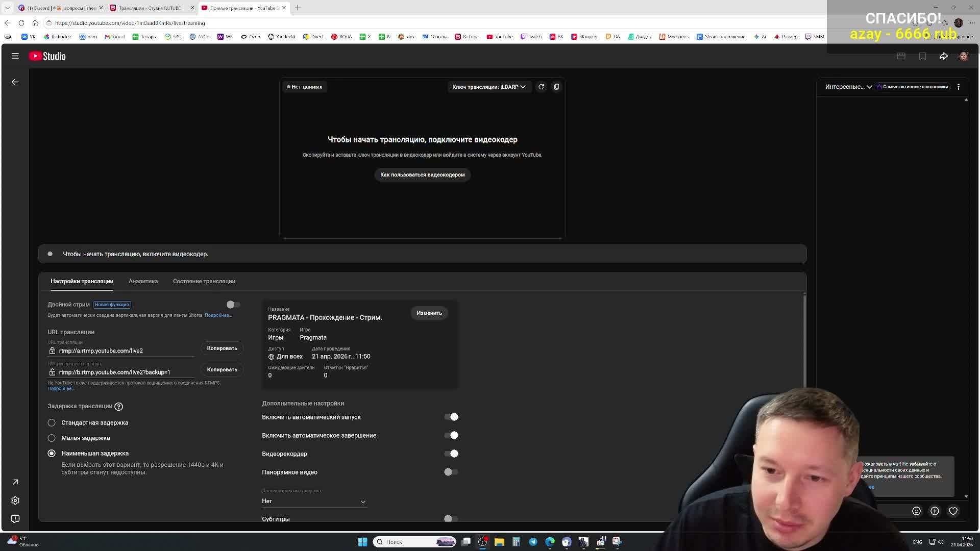Image resolution: width=980 pixels, height=551 pixels.
Task: Expand the Ключ трансляции dropdown
Action: pos(488,87)
